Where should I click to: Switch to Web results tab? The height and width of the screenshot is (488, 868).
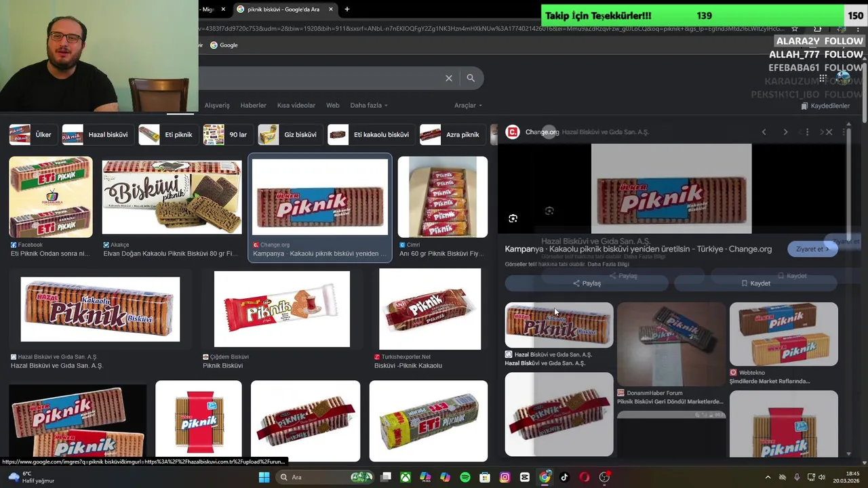click(332, 106)
